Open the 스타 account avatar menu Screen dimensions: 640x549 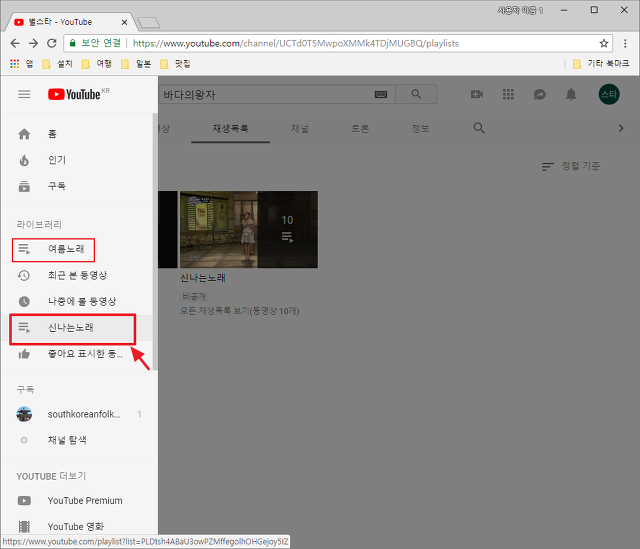coord(609,94)
